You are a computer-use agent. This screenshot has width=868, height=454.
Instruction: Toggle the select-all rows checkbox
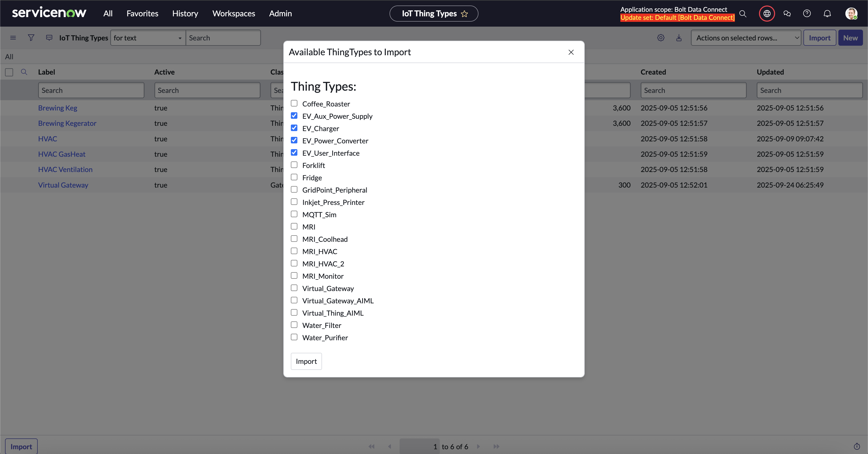9,72
